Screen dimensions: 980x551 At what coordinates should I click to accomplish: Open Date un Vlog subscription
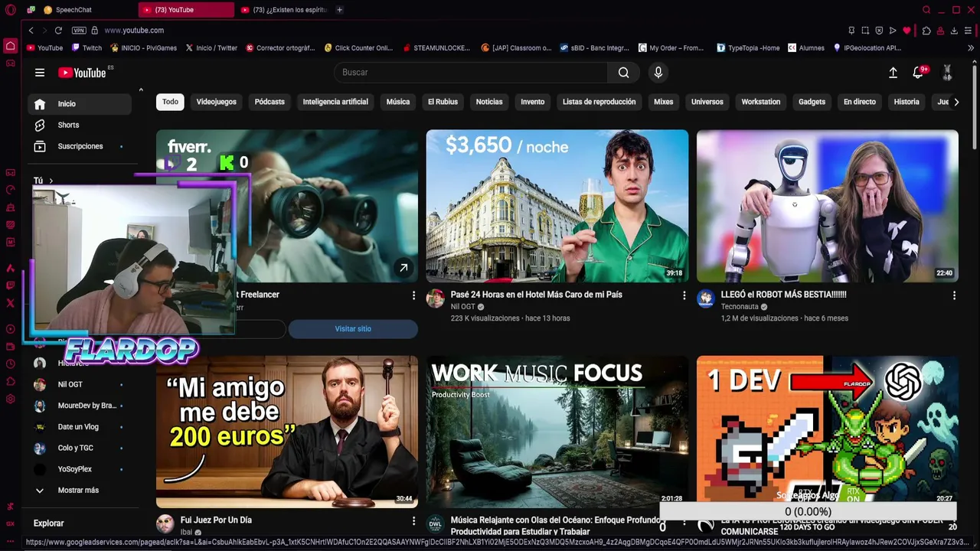tap(80, 427)
